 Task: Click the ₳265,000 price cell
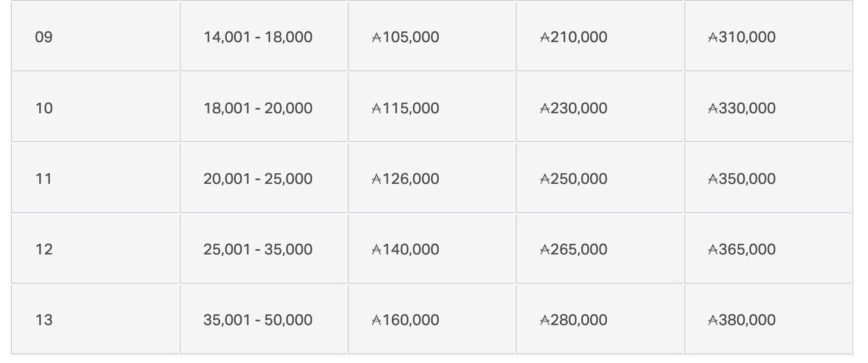pos(574,249)
